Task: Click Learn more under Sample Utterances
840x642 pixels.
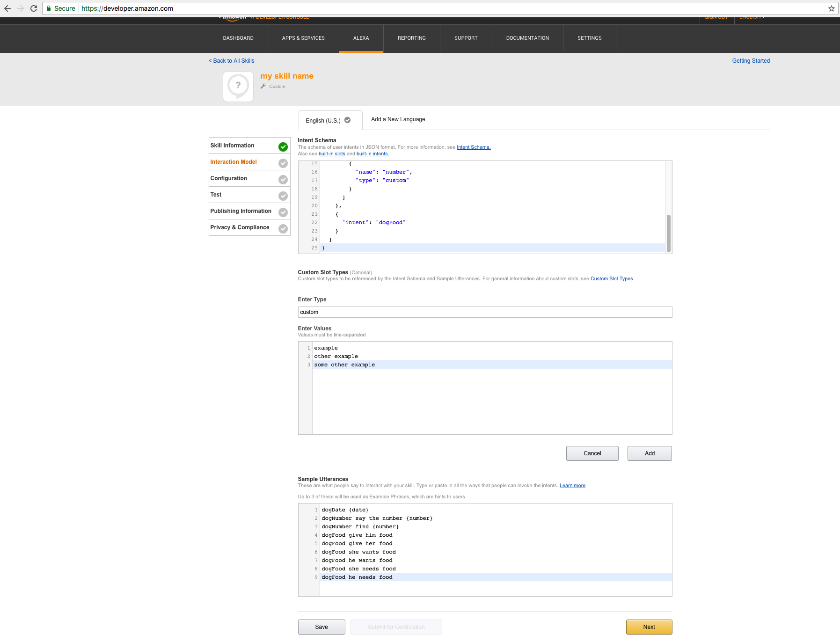Action: pos(572,485)
